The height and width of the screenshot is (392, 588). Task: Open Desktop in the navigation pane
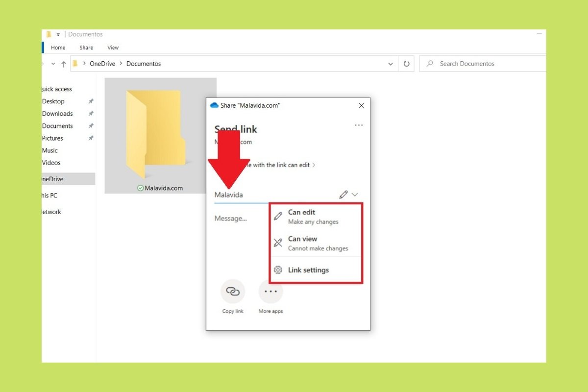click(x=53, y=101)
